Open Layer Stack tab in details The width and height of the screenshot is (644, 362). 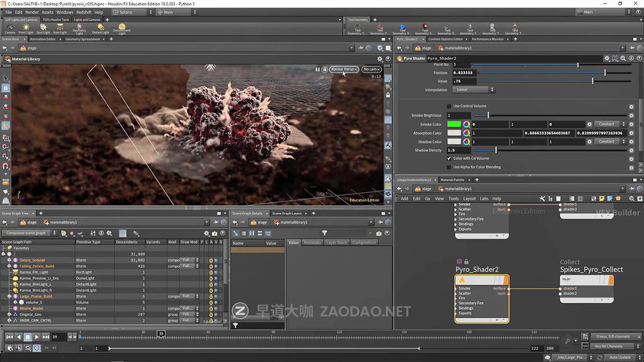pos(336,242)
